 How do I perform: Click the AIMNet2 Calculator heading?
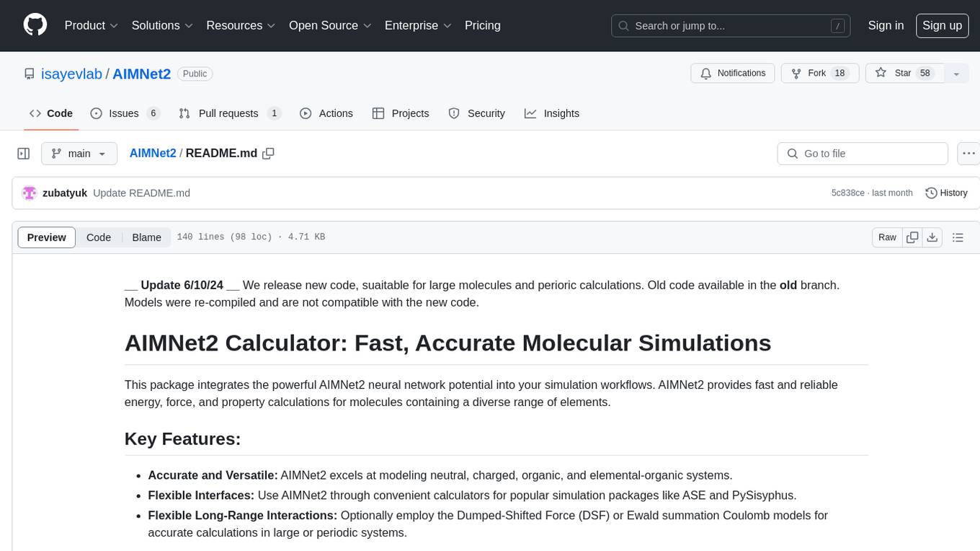point(447,343)
